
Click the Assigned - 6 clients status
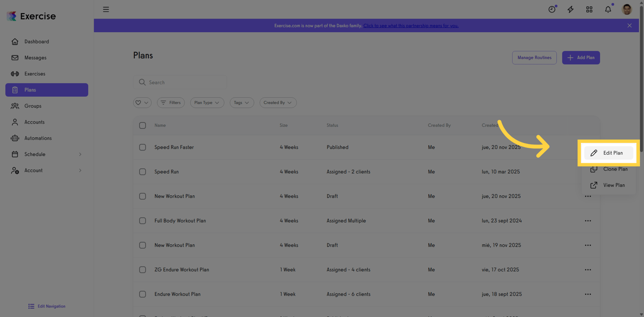(348, 294)
